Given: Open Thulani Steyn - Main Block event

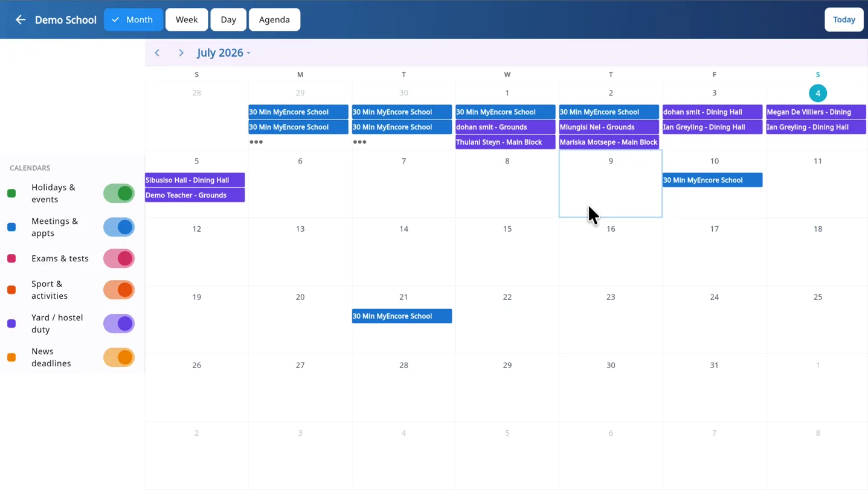Looking at the screenshot, I should [x=505, y=142].
